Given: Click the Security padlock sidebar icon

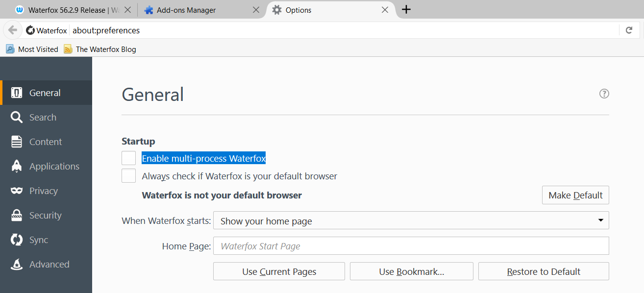Looking at the screenshot, I should coord(17,215).
